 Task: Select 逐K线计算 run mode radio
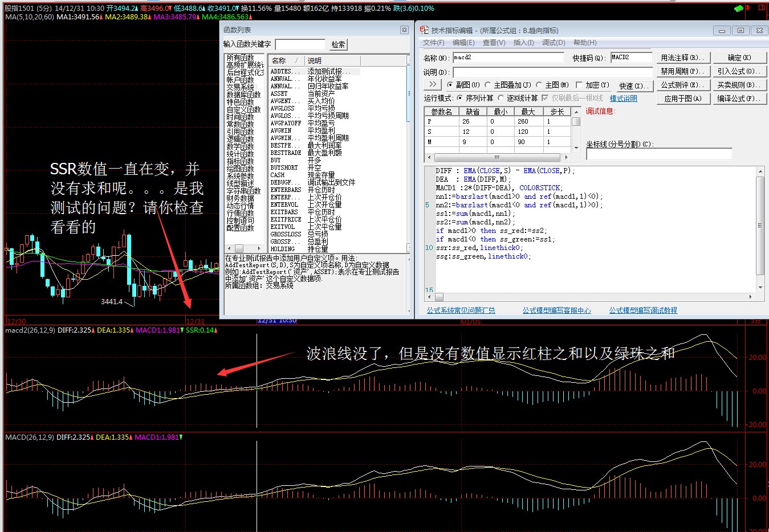click(501, 98)
